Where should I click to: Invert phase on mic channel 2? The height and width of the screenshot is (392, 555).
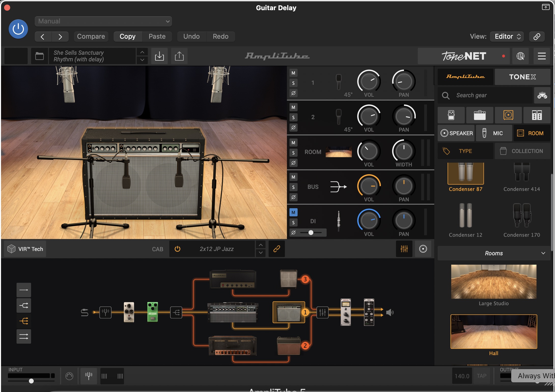point(293,127)
